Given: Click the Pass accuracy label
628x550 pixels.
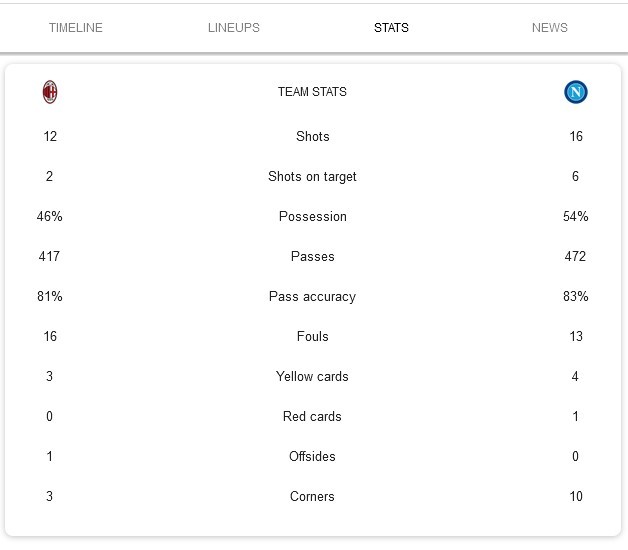Looking at the screenshot, I should click(312, 296).
